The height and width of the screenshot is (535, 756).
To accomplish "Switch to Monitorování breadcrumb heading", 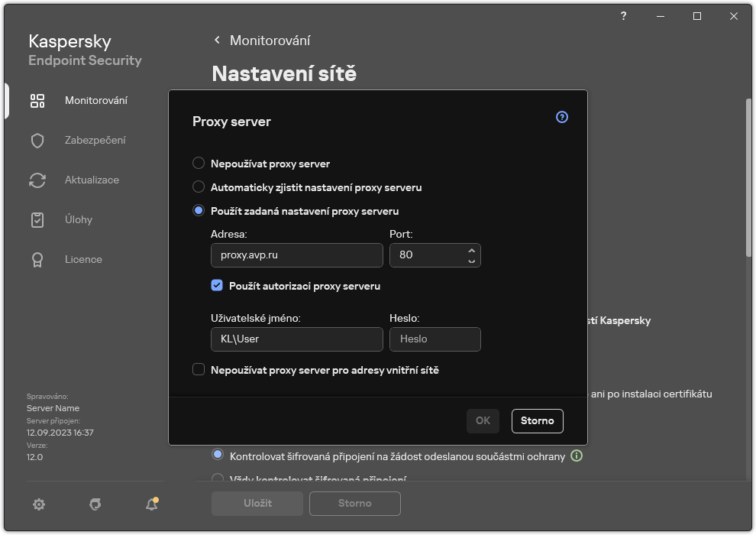I will click(272, 40).
